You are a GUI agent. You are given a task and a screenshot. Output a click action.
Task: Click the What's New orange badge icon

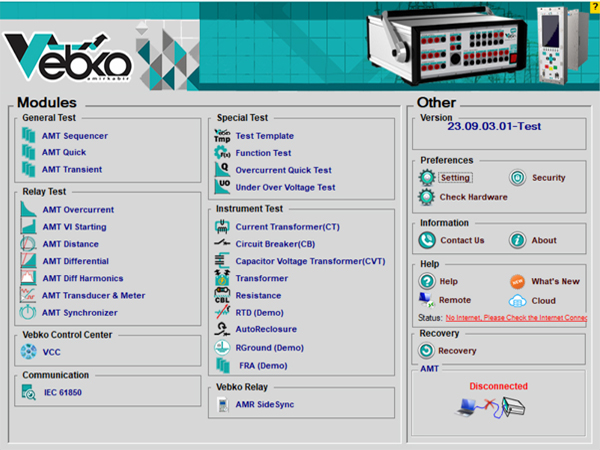point(517,282)
